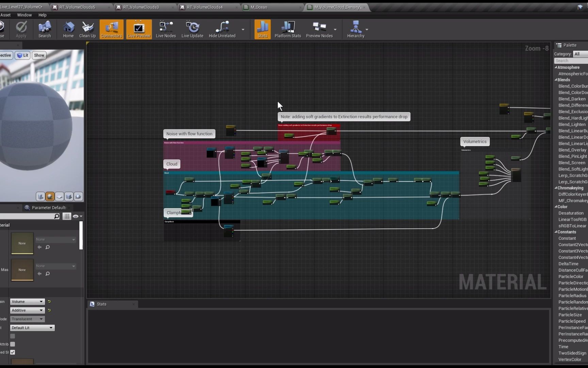The height and width of the screenshot is (368, 588).
Task: Open the Additive blend mode dropdown
Action: (27, 310)
